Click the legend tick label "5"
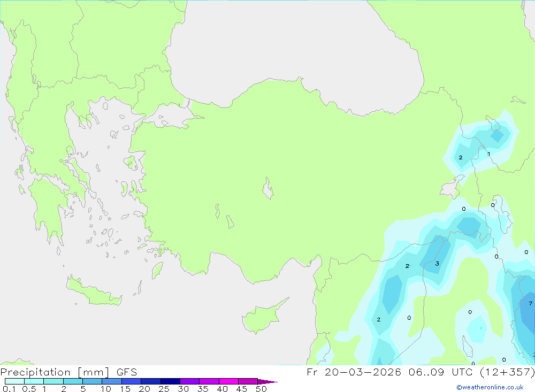Screen dimensions: 535x392 [83, 389]
